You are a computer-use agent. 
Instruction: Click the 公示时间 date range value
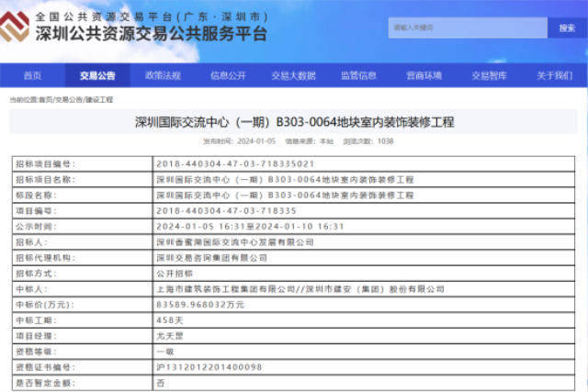pyautogui.click(x=250, y=227)
